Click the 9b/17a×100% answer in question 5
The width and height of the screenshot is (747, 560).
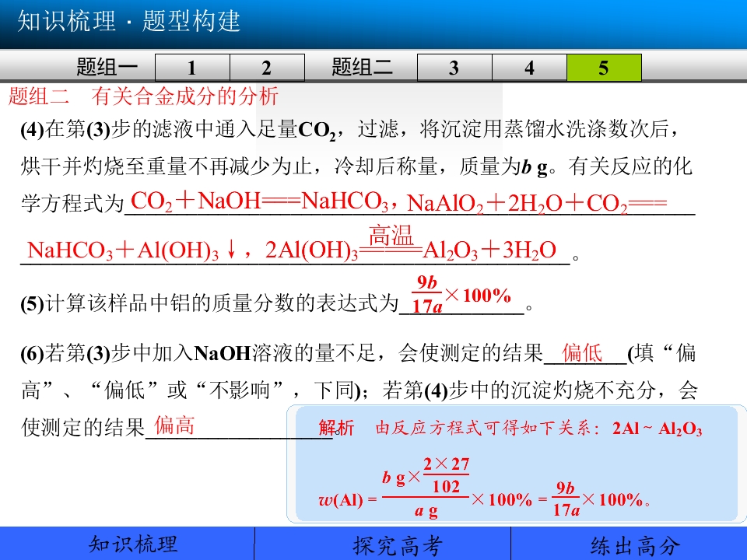click(x=461, y=296)
